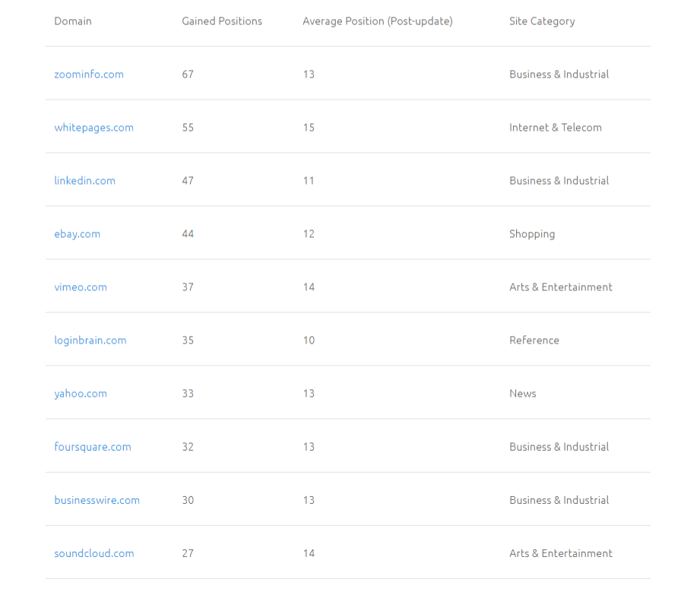Select the News category next to yahoo.com

522,394
